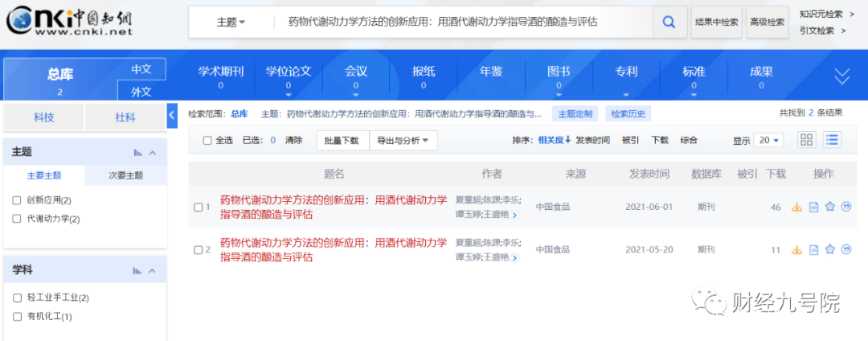
Task: Cite the 2021-06-01 result with the quote icon
Action: pyautogui.click(x=845, y=207)
